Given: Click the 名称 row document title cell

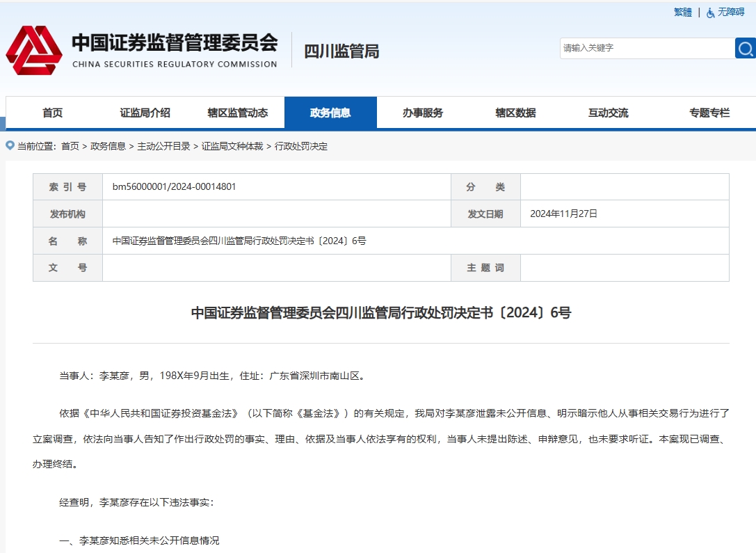Looking at the screenshot, I should click(416, 241).
